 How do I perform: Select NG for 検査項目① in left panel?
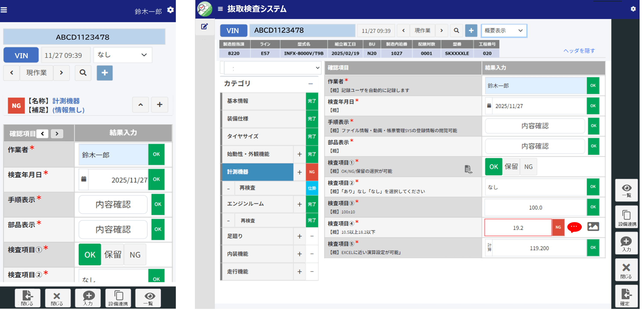pos(135,255)
